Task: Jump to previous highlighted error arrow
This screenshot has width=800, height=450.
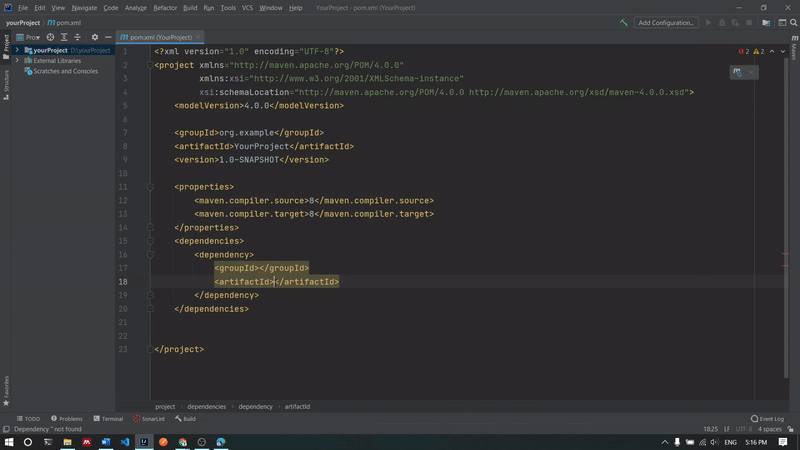Action: pyautogui.click(x=772, y=52)
